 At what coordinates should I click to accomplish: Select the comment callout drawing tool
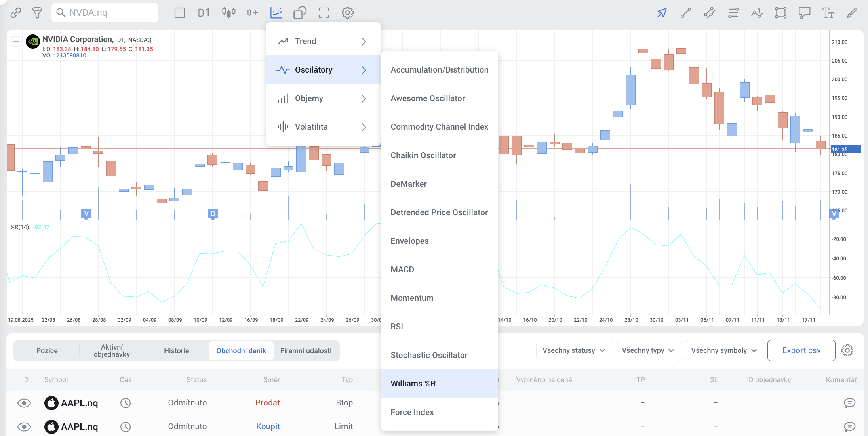point(804,13)
